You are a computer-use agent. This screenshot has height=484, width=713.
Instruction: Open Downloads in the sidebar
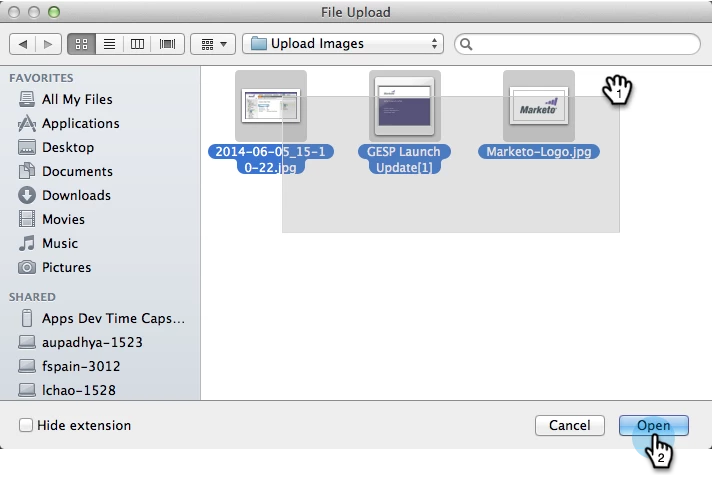click(76, 195)
